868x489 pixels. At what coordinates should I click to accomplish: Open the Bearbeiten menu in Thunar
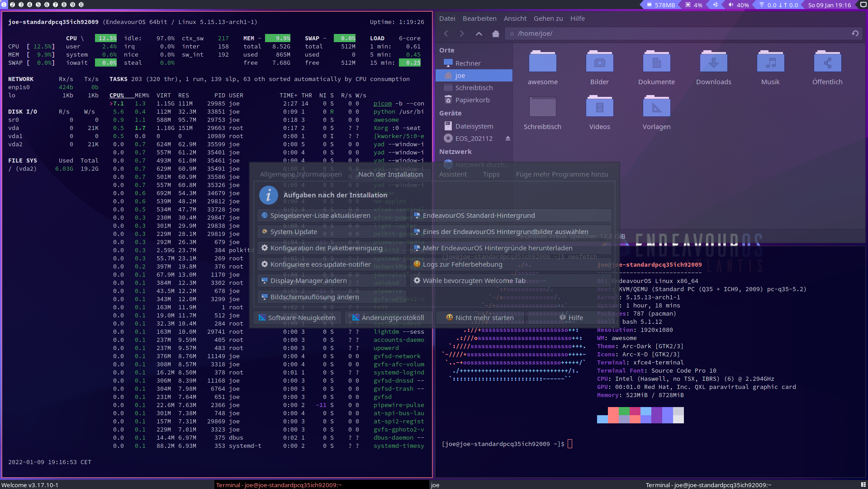coord(479,18)
